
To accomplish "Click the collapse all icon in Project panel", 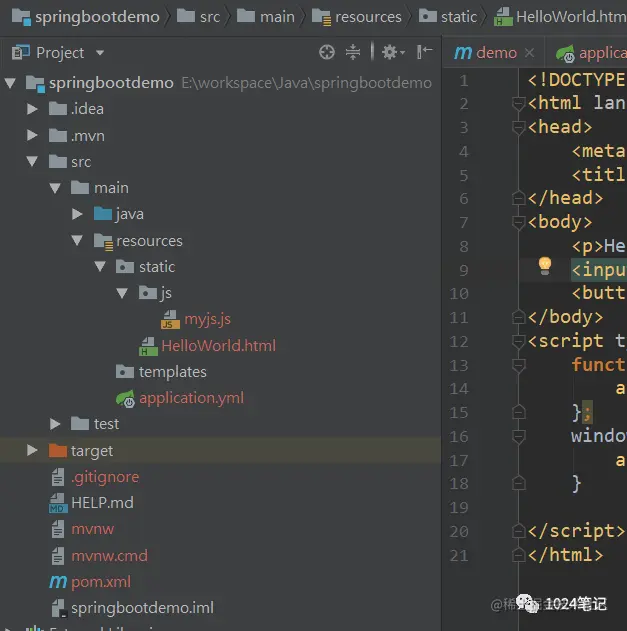I will [x=353, y=52].
